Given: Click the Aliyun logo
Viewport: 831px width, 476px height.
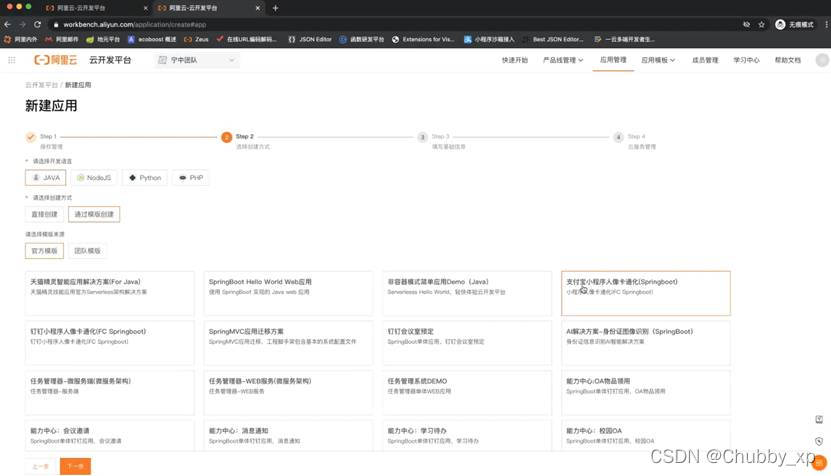Looking at the screenshot, I should [56, 60].
